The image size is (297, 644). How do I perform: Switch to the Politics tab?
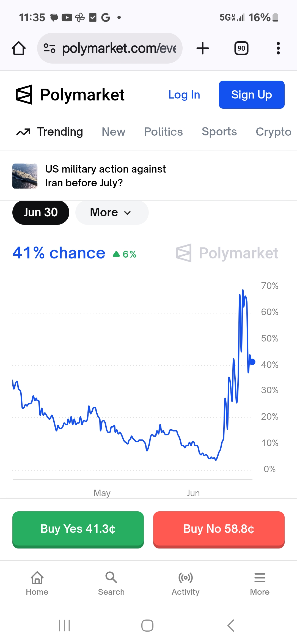[164, 132]
